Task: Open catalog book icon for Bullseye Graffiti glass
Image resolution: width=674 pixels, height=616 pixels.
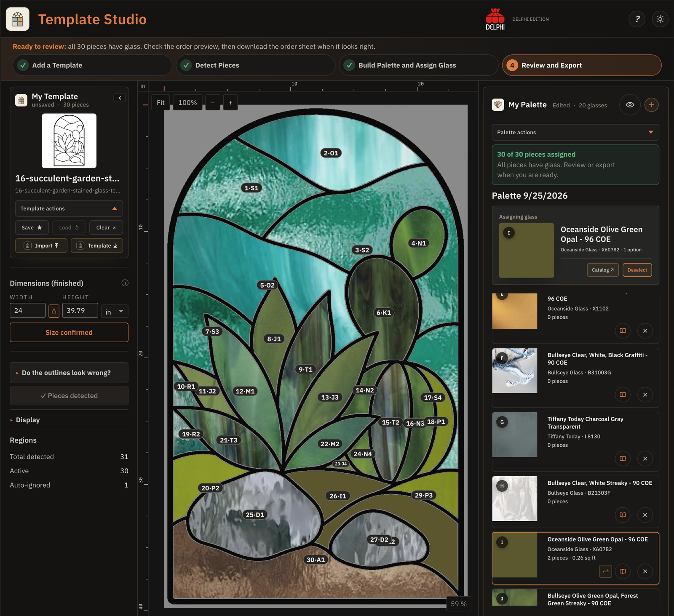Action: click(623, 395)
